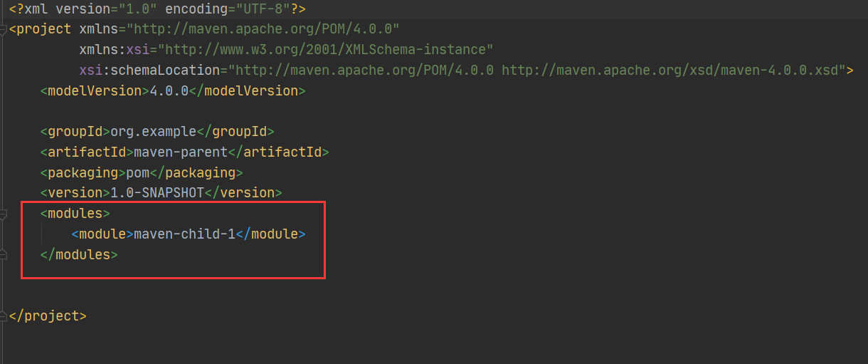Click the POM/4.0.0 xmlns URL value
This screenshot has width=868, height=364.
pos(263,29)
